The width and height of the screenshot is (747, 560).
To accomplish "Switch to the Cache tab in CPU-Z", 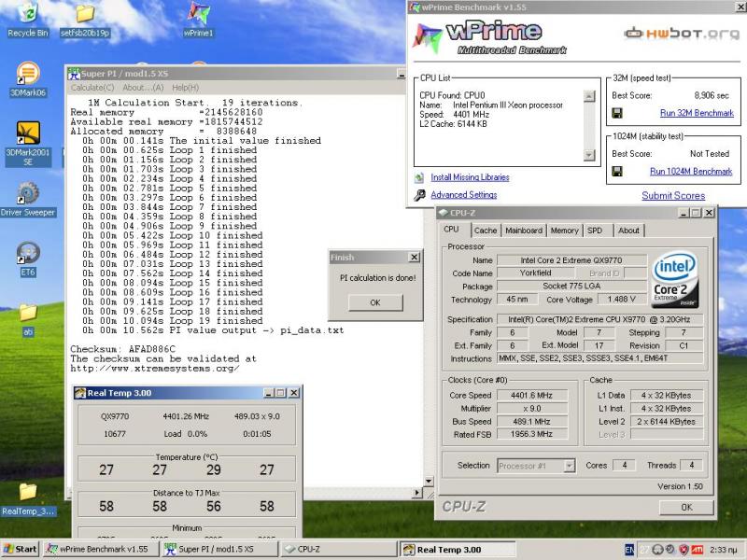I will 486,231.
